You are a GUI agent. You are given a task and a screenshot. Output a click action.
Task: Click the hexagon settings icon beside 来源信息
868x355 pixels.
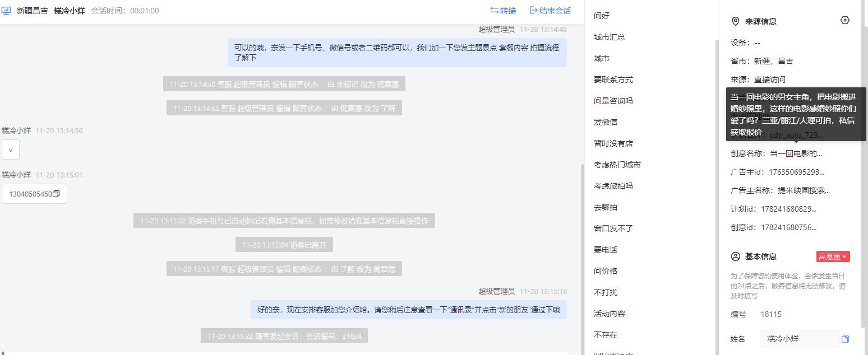845,20
